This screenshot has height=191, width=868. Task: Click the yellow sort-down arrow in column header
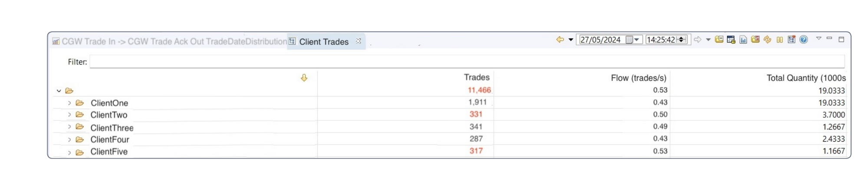click(x=304, y=78)
